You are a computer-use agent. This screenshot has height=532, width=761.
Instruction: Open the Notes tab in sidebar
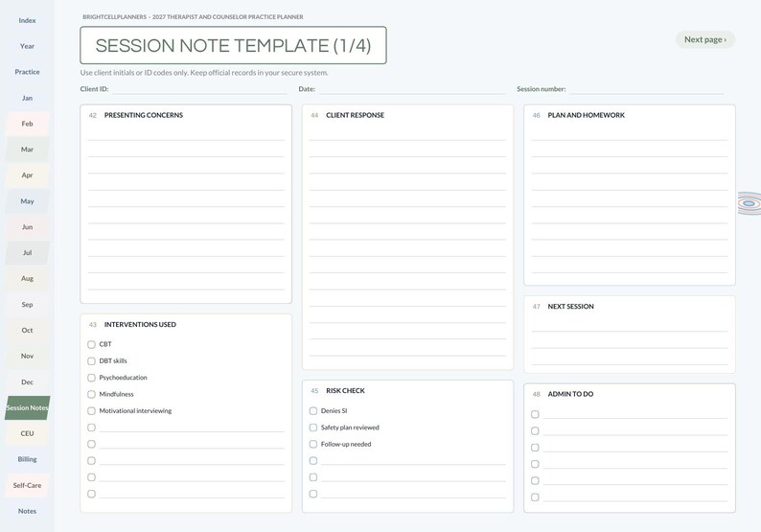(27, 511)
